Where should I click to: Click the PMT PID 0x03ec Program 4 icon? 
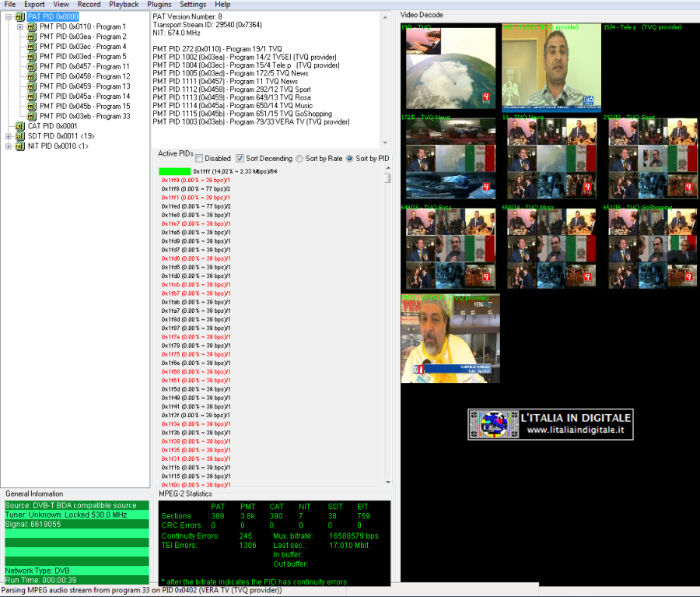tap(31, 47)
